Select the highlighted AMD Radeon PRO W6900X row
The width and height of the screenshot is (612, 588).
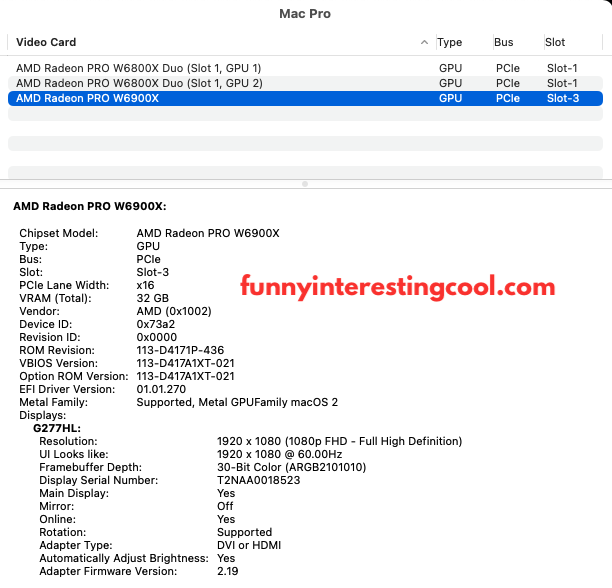(305, 98)
